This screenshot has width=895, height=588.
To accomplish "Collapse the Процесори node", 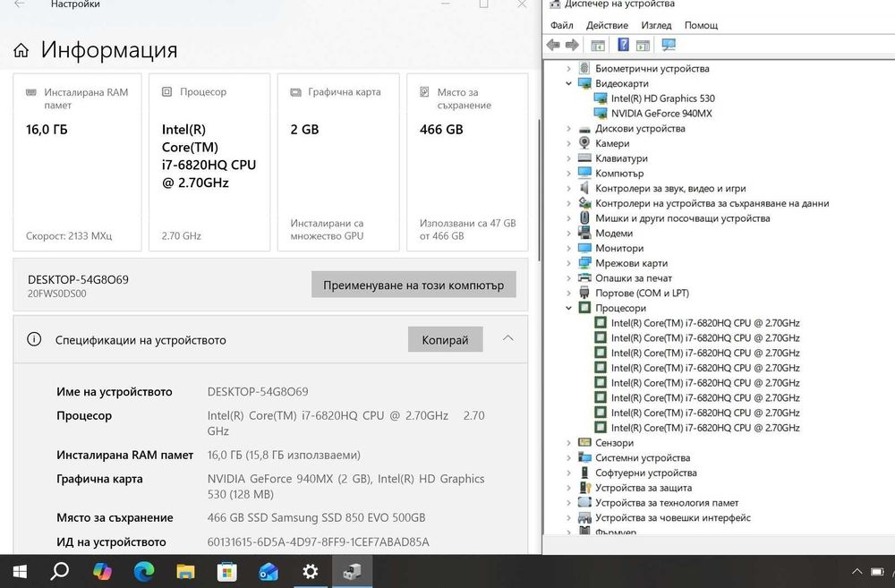I will point(568,308).
